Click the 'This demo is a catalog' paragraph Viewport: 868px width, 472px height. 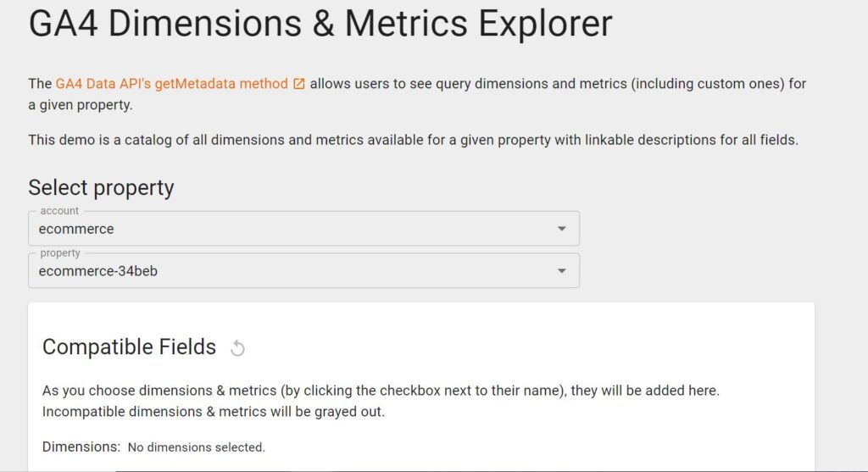413,140
